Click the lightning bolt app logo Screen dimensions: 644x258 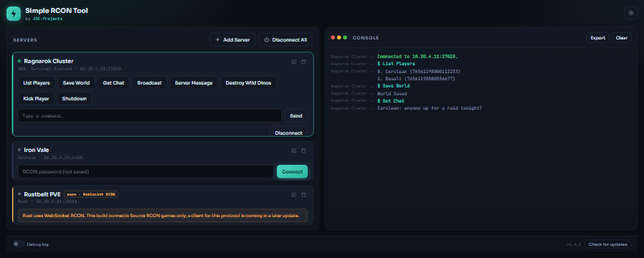click(x=14, y=14)
